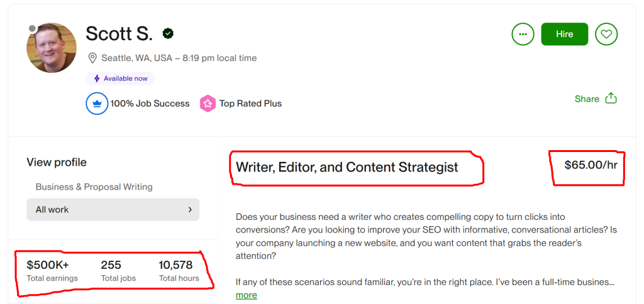Click the gray online status dot
The image size is (644, 304).
[33, 28]
